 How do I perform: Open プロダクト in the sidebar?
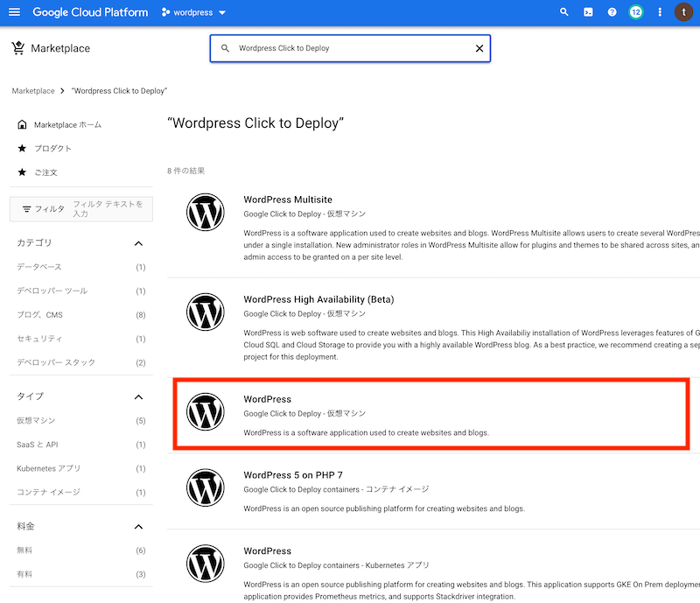[x=52, y=148]
